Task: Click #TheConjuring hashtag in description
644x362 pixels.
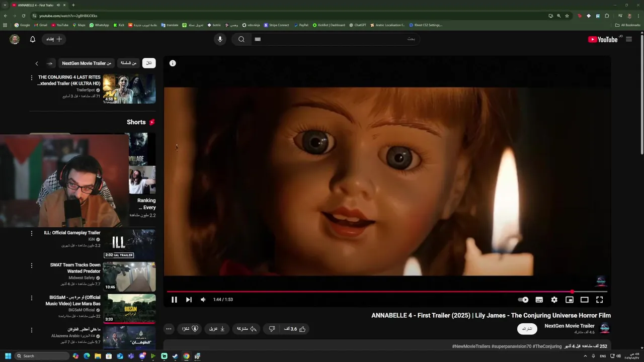Action: click(547, 346)
